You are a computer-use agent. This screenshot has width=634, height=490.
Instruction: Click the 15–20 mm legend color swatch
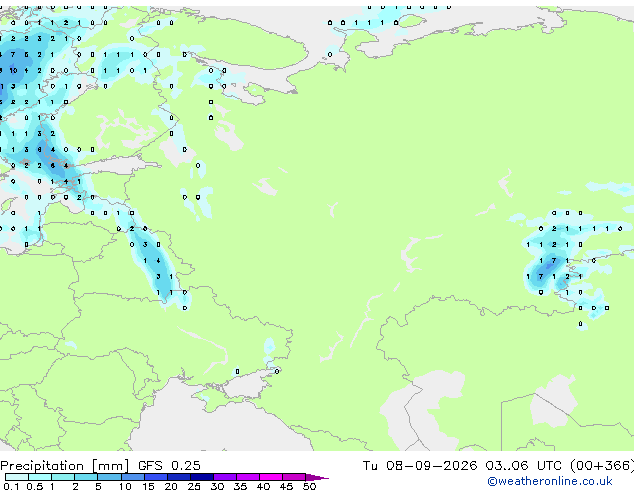155,477
